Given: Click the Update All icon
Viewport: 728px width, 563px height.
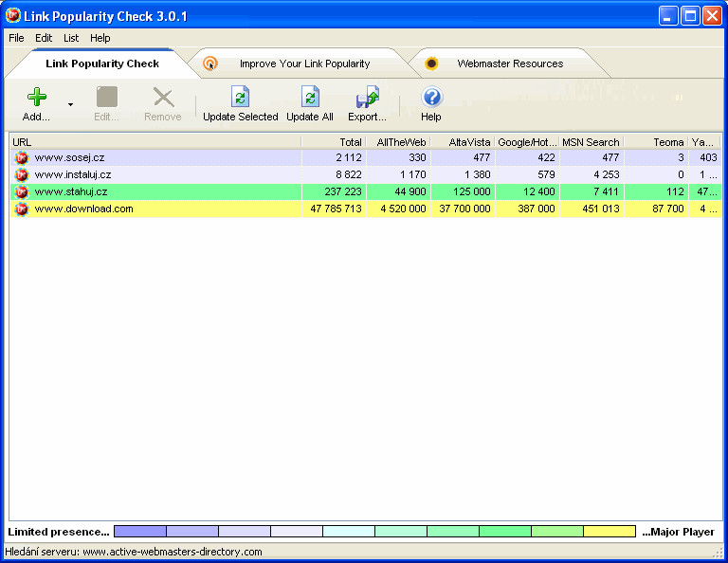Looking at the screenshot, I should pos(310,97).
